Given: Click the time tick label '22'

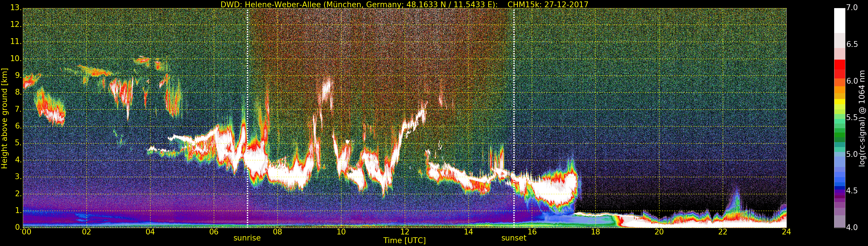Looking at the screenshot, I should coord(723,232).
